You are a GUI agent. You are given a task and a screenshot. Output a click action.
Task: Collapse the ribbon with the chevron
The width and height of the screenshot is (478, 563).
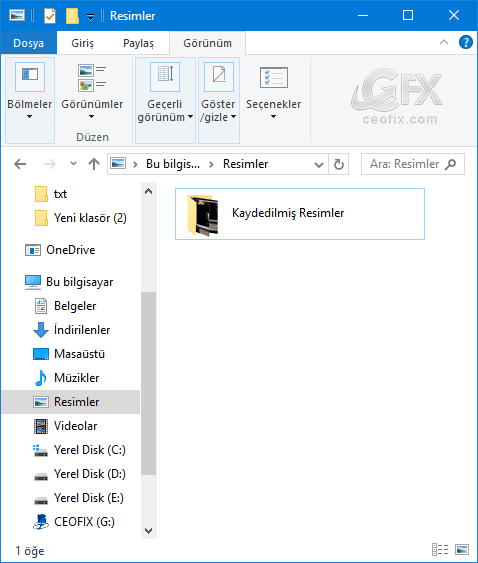(x=444, y=42)
